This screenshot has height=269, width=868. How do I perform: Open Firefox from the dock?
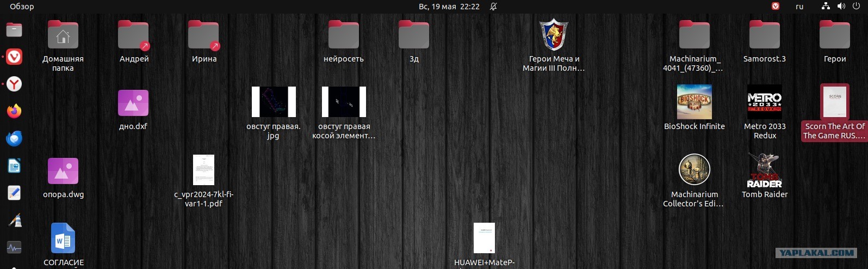click(14, 111)
